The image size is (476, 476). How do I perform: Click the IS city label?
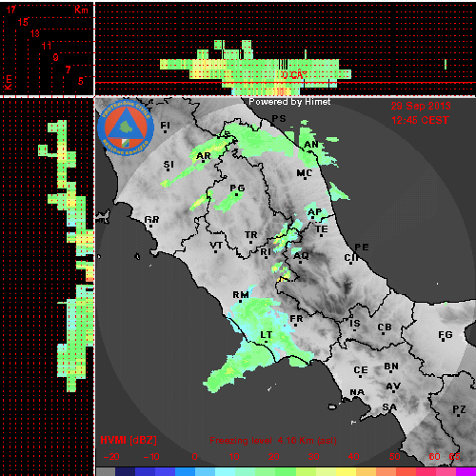[355, 324]
